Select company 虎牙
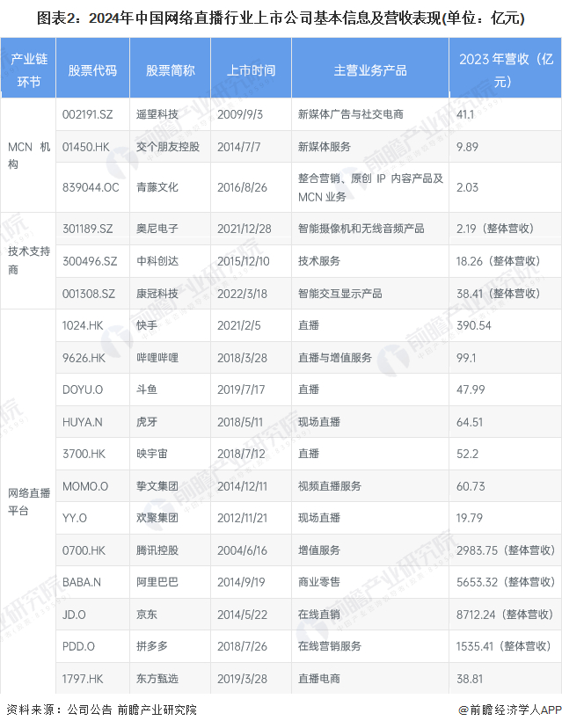This screenshot has height=728, width=562. [x=146, y=422]
